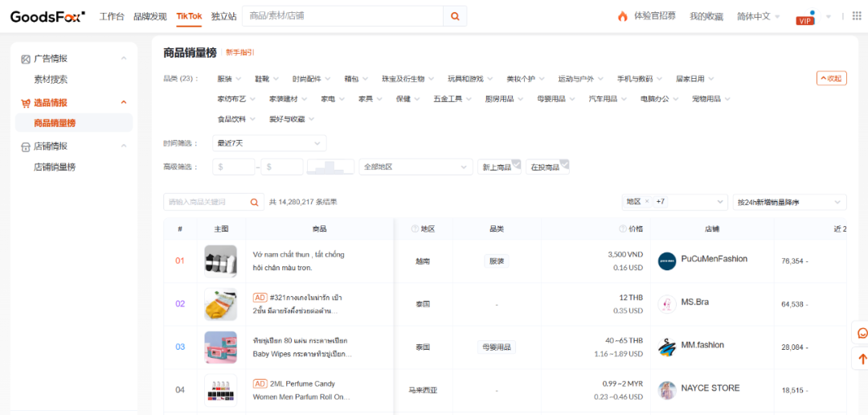868x415 pixels.
Task: Click the orange search magnifier in top bar
Action: (455, 16)
